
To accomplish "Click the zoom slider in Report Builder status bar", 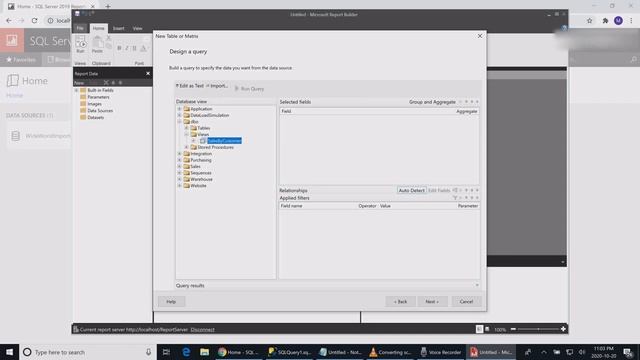I will [538, 329].
